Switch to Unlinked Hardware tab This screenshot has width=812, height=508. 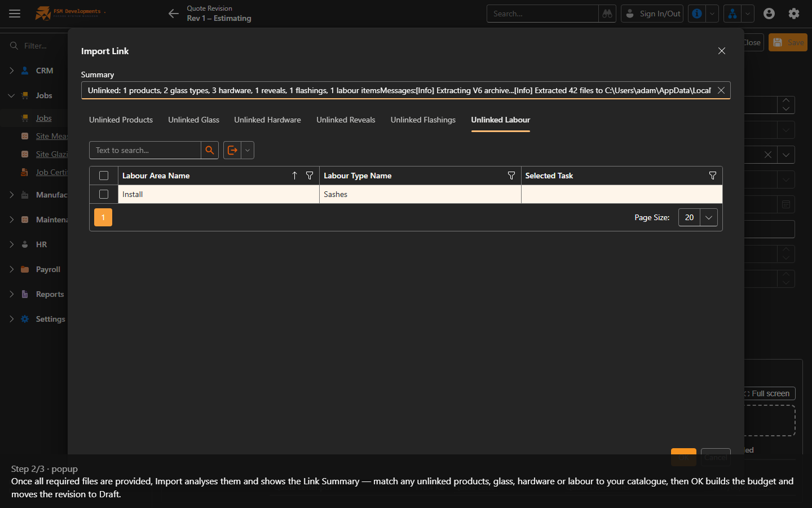[x=267, y=120]
